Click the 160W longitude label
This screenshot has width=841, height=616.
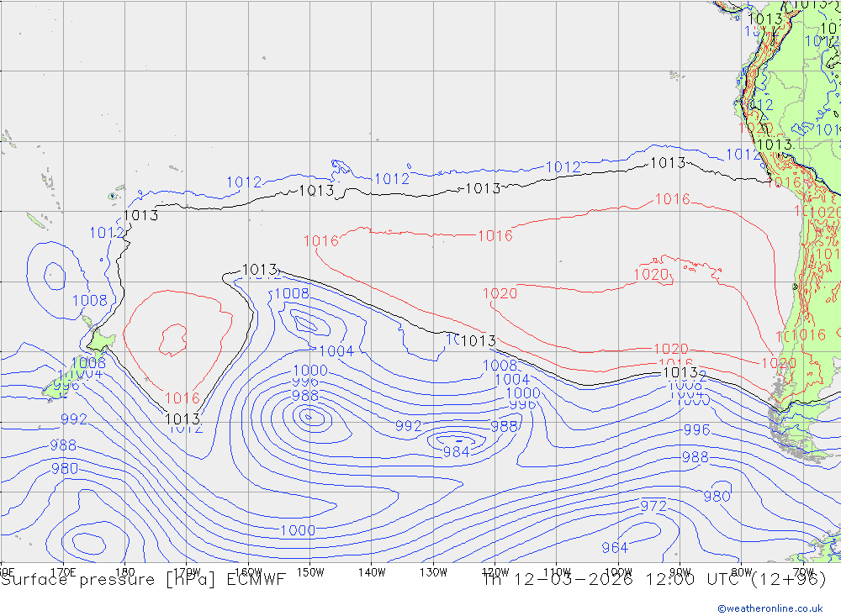point(248,572)
